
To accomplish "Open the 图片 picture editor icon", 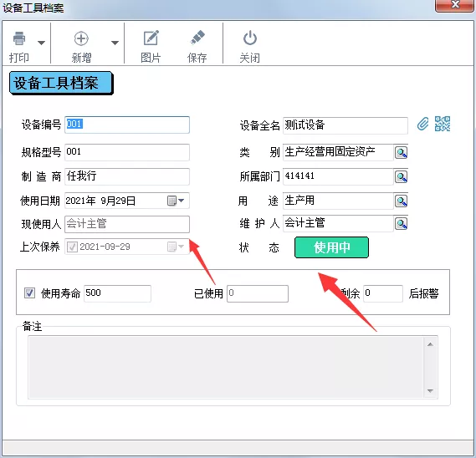I will (x=151, y=38).
